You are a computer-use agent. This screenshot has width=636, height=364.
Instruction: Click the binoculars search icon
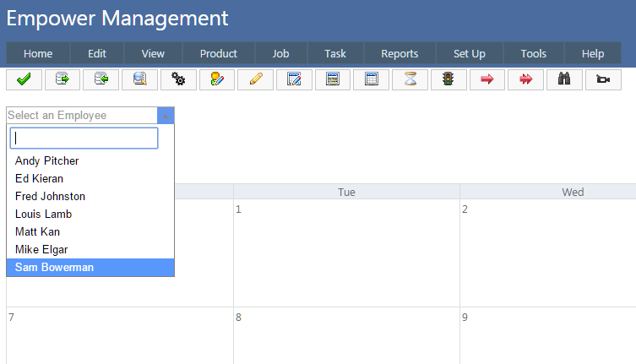pyautogui.click(x=564, y=79)
